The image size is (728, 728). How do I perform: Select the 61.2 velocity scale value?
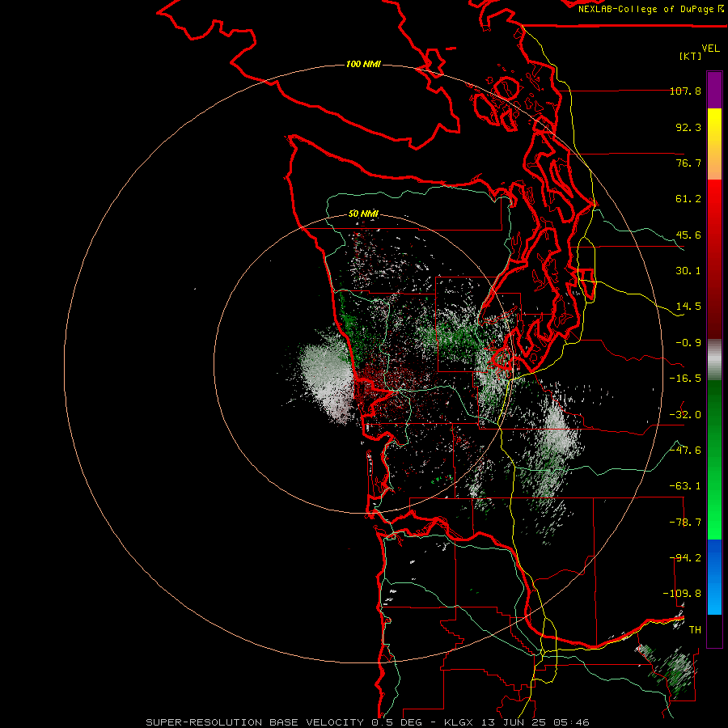(x=688, y=199)
